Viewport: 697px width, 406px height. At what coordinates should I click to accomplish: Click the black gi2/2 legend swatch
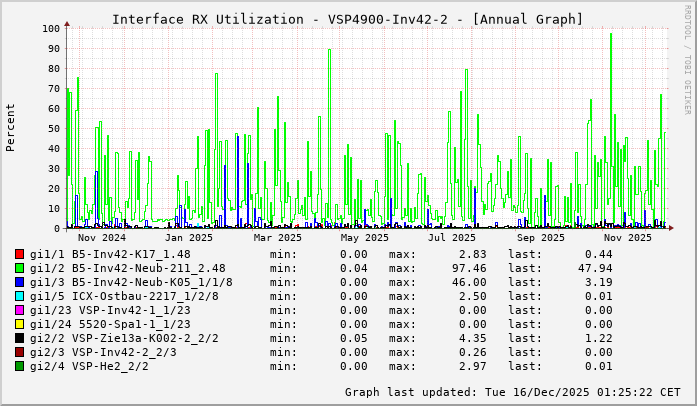point(20,338)
